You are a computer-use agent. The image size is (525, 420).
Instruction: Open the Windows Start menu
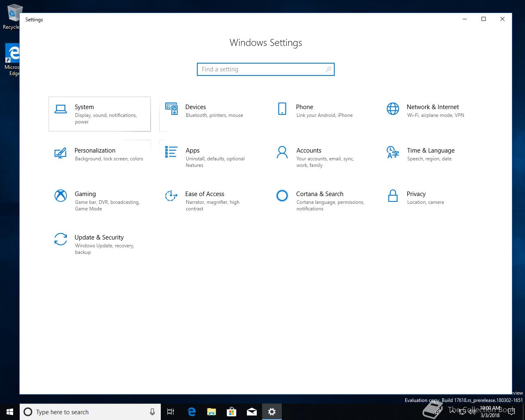click(10, 412)
